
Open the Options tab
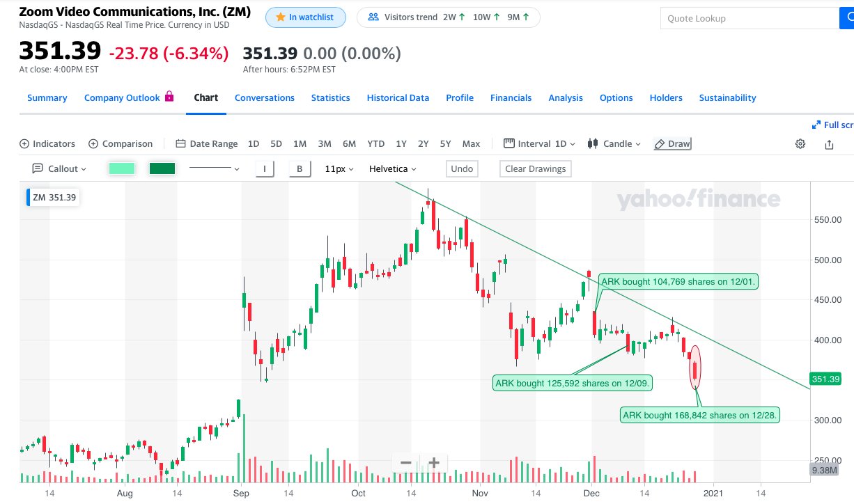pos(616,98)
